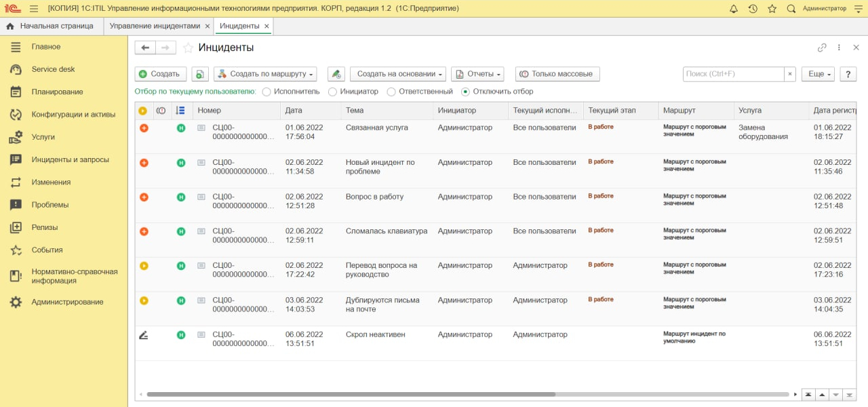Image resolution: width=868 pixels, height=407 pixels.
Task: Click the Создать button
Action: click(161, 74)
